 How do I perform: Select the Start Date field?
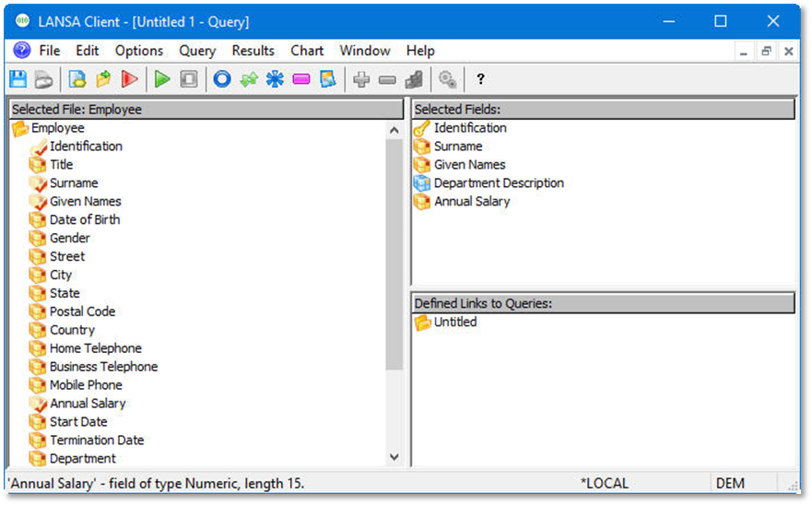78,422
